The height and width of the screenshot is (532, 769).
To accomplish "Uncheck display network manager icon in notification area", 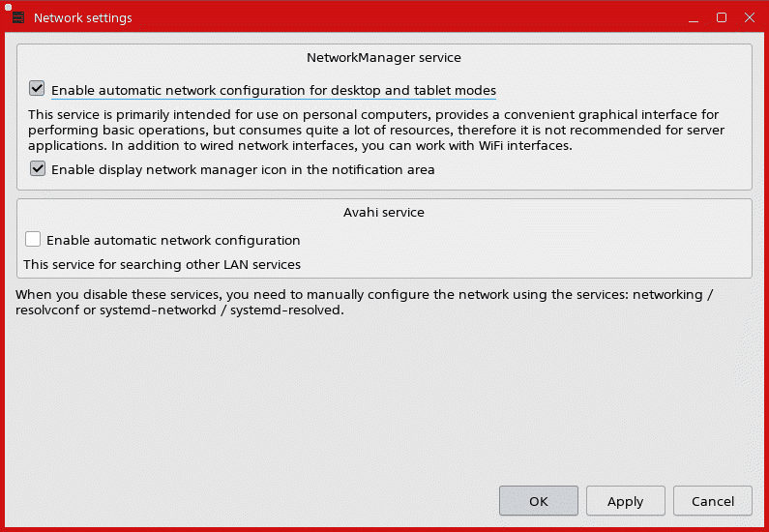I will tap(38, 168).
